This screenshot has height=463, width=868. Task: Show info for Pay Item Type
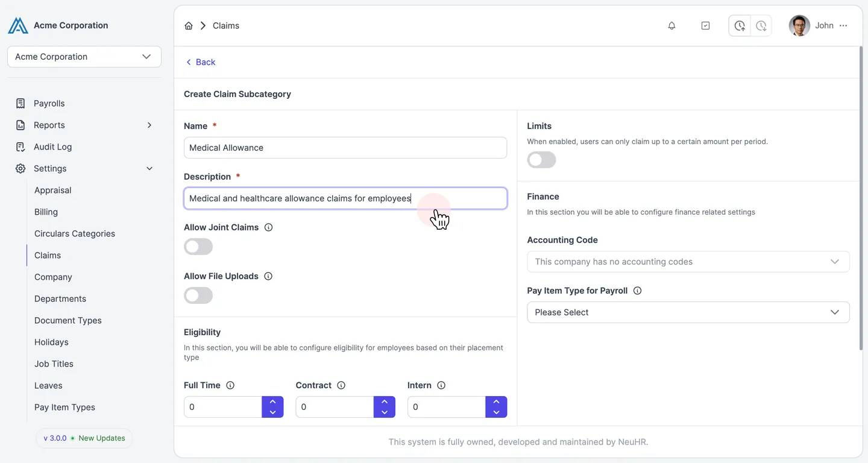click(x=638, y=291)
